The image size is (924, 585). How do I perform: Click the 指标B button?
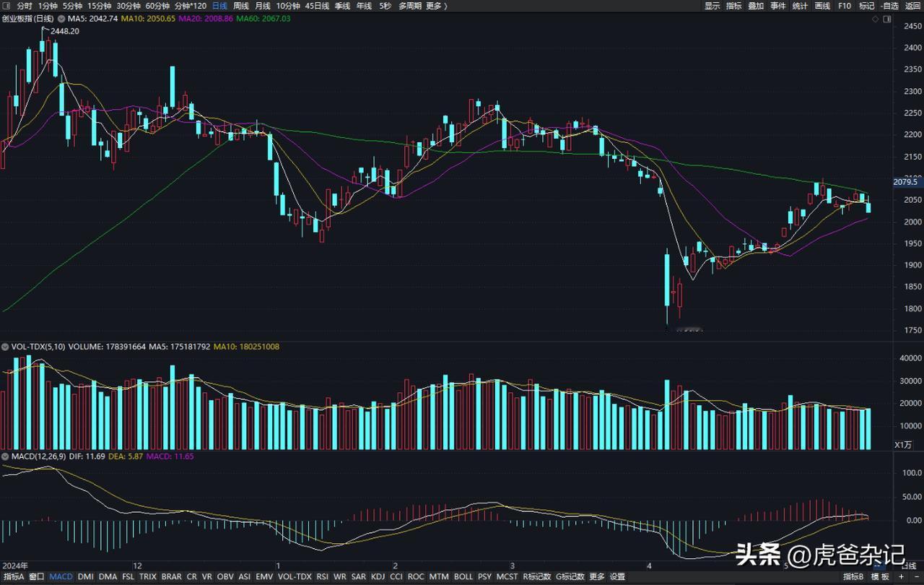coord(853,577)
